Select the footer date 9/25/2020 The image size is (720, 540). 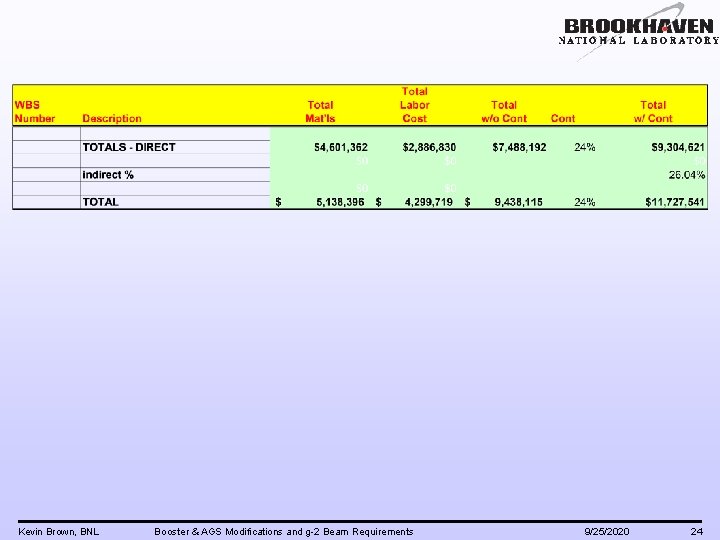607,532
